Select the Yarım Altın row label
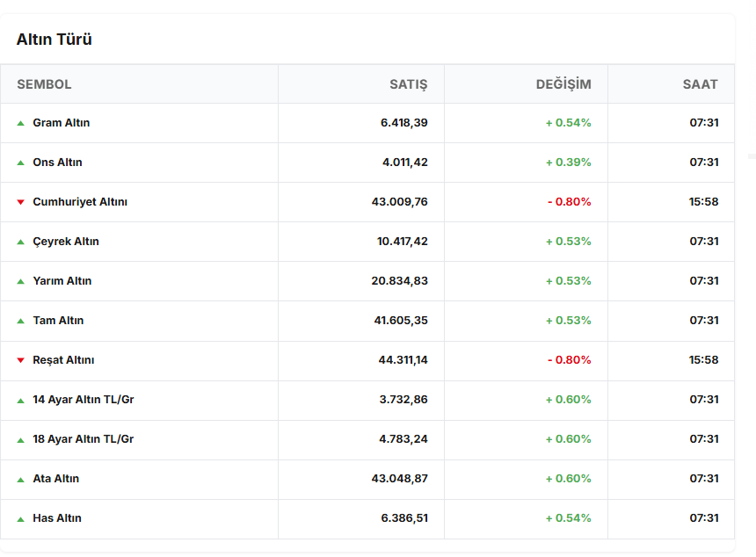Viewport: 756px width, 557px height. pos(62,281)
